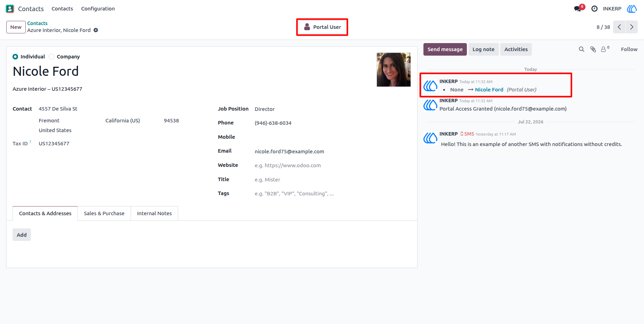644x324 pixels.
Task: Click Log note button
Action: [x=484, y=49]
